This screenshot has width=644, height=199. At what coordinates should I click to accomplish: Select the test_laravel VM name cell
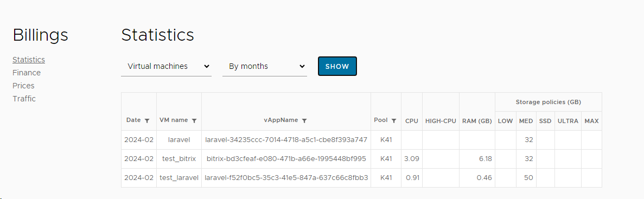coord(179,178)
